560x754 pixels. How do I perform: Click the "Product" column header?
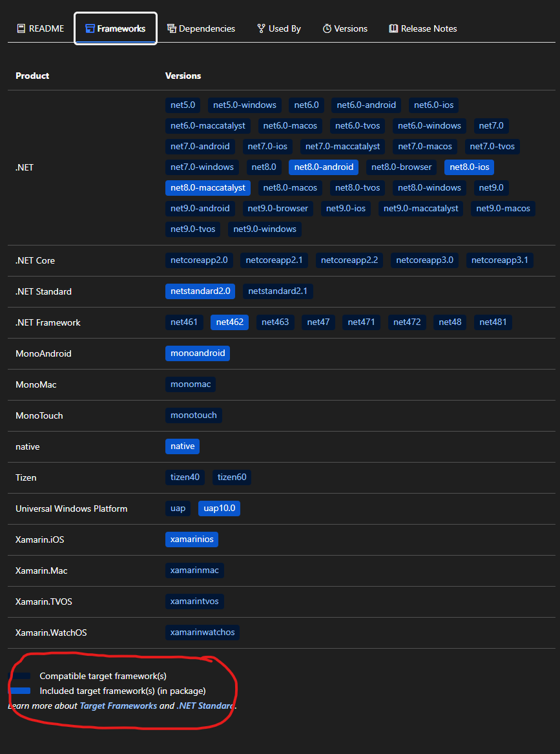pyautogui.click(x=32, y=76)
